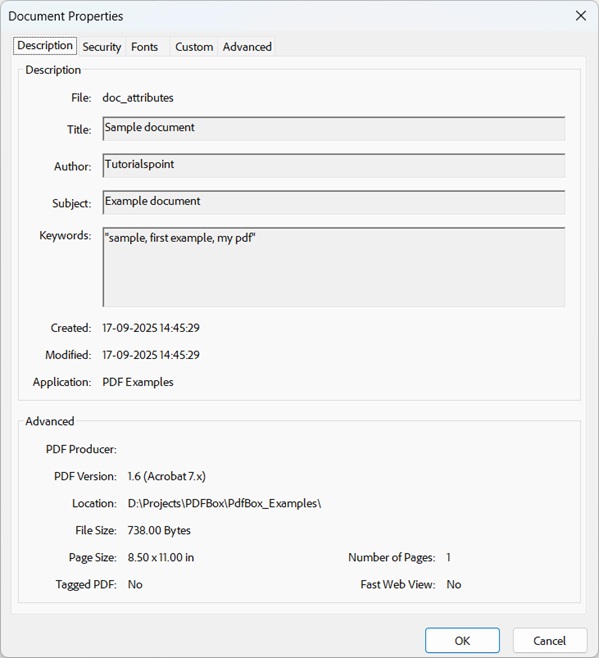Click the Modified date value
Screen dimensions: 600x658
[151, 355]
